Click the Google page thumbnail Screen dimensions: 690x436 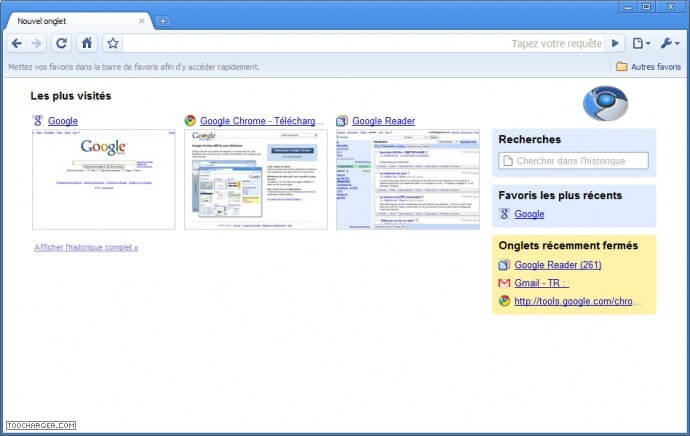pos(104,180)
